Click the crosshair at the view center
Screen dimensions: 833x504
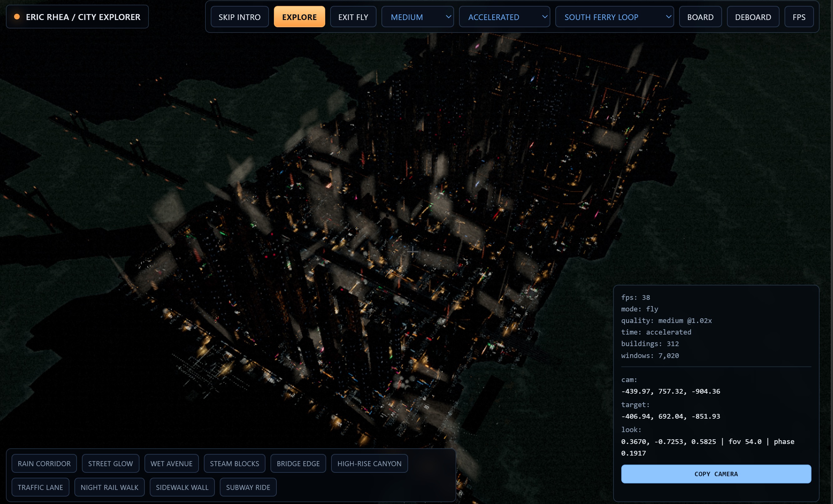coord(412,251)
